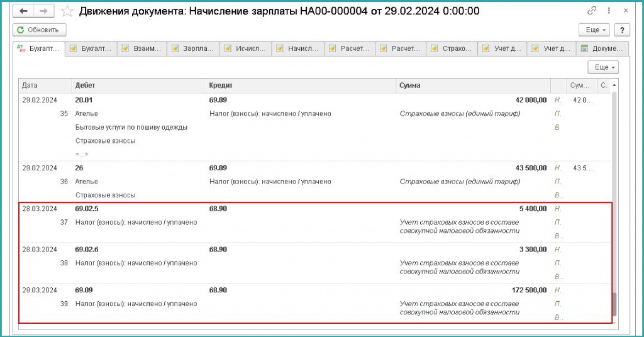The image size is (644, 337).
Task: Select debit account 26 cell
Action: click(79, 168)
